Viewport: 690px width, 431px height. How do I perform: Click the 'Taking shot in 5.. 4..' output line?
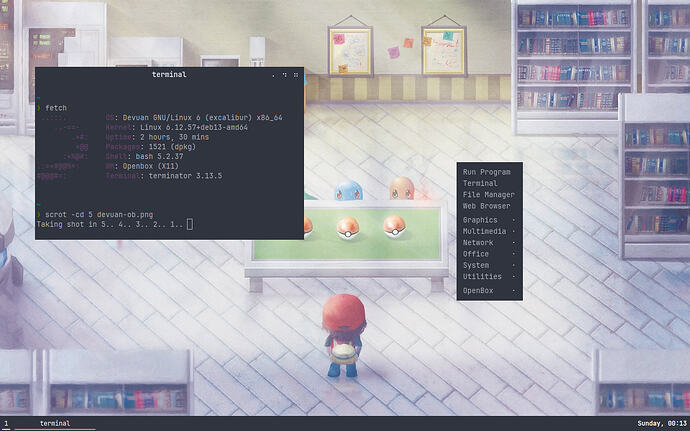[x=110, y=225]
